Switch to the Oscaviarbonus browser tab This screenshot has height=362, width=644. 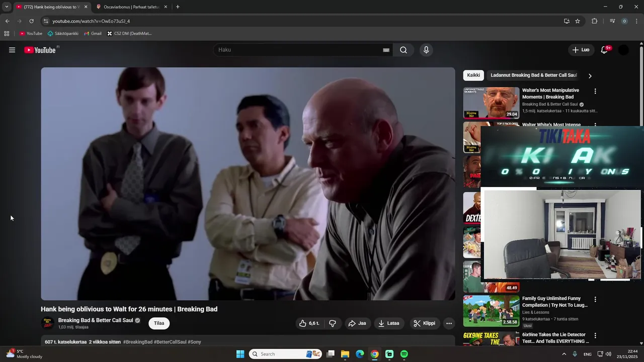tap(132, 7)
